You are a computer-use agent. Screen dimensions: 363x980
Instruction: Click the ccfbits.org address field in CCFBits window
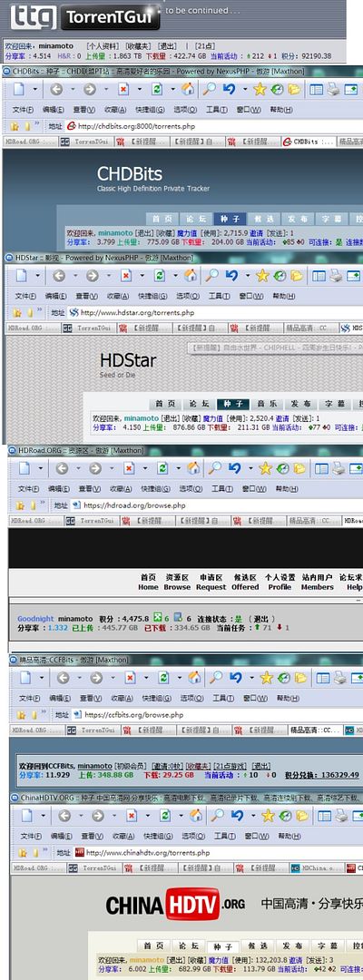(x=218, y=714)
